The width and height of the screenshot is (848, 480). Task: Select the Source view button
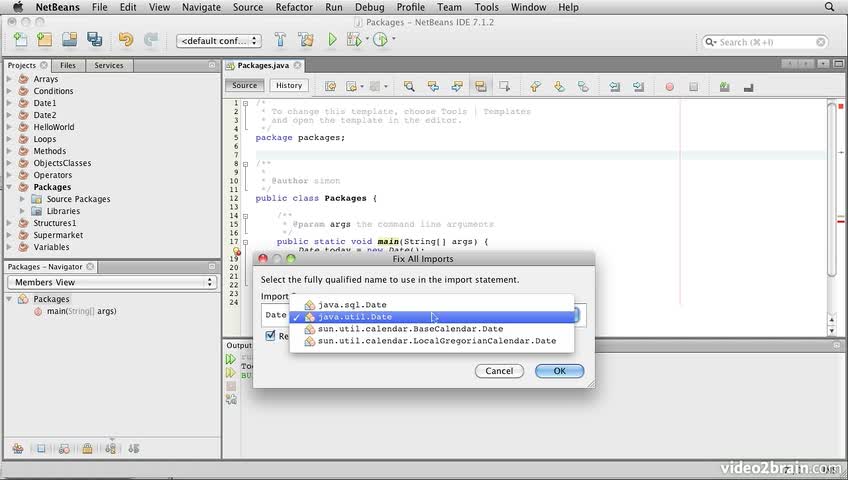coord(244,85)
